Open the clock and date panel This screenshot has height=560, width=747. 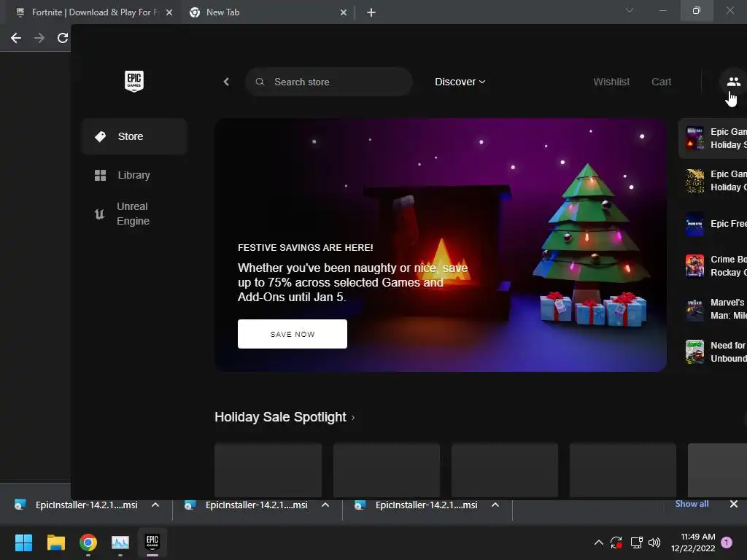pyautogui.click(x=693, y=542)
